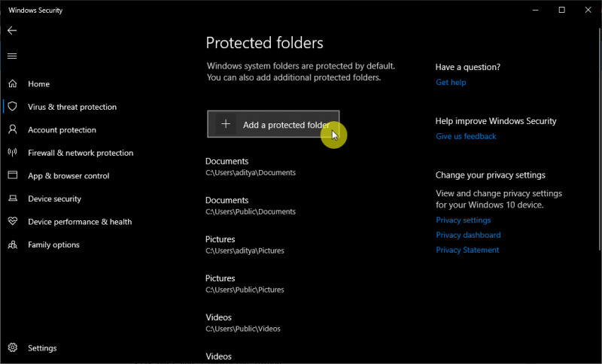Open Firewall & network protection section

click(x=81, y=153)
